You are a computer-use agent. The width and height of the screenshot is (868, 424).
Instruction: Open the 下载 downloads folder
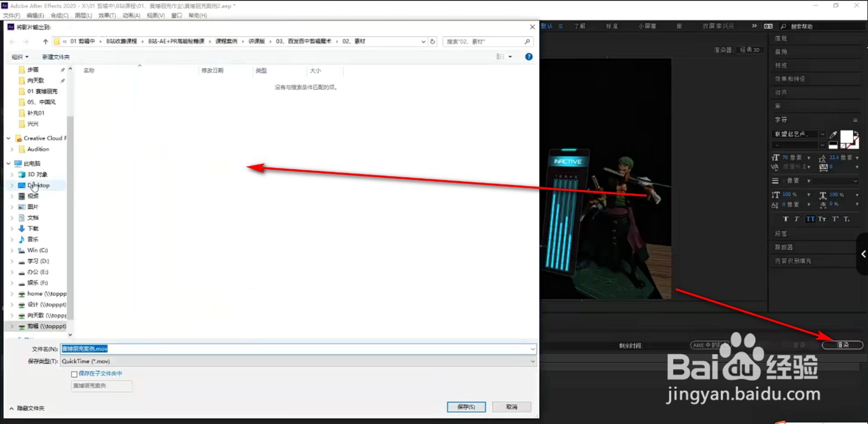(33, 229)
